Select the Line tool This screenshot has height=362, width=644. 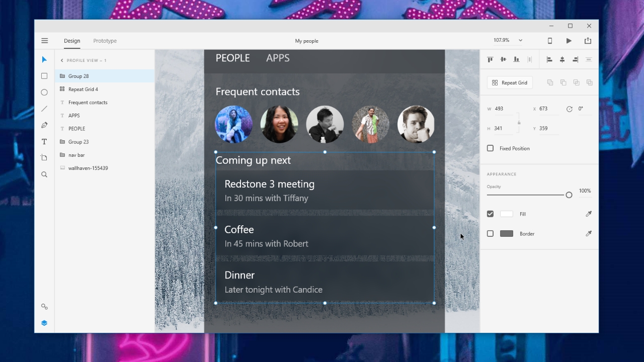(x=44, y=109)
